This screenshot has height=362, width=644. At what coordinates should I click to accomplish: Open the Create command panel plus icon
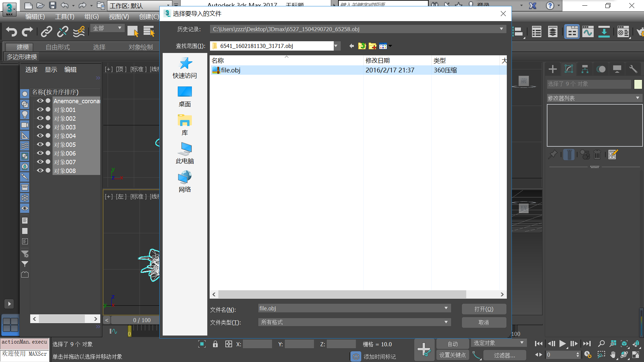point(552,69)
